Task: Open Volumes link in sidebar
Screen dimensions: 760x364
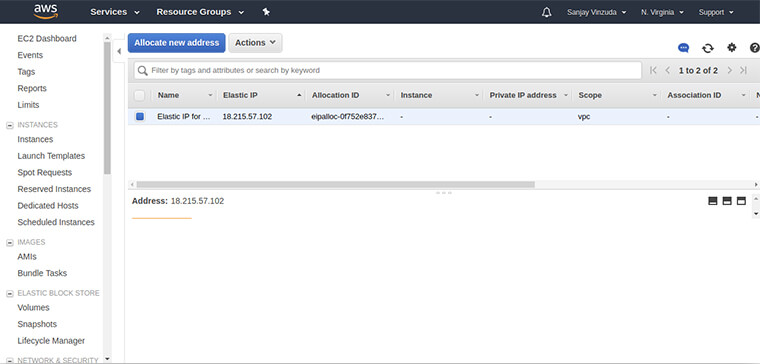Action: 33,307
